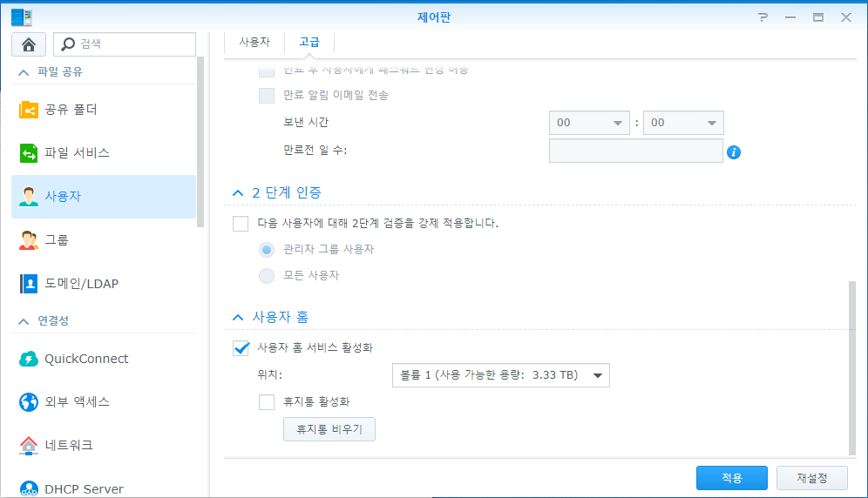Open the QuickConnect icon
Image resolution: width=868 pixels, height=498 pixels.
29,359
